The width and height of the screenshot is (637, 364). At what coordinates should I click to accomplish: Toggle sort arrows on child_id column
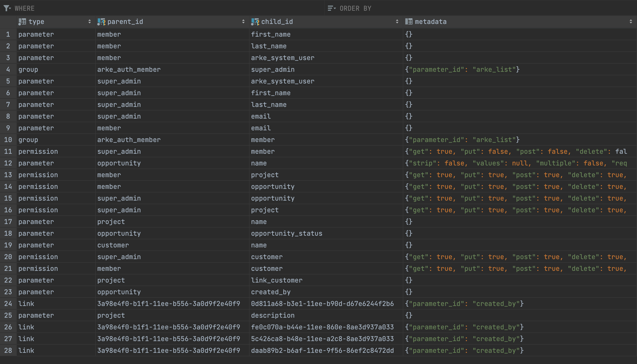click(x=397, y=22)
